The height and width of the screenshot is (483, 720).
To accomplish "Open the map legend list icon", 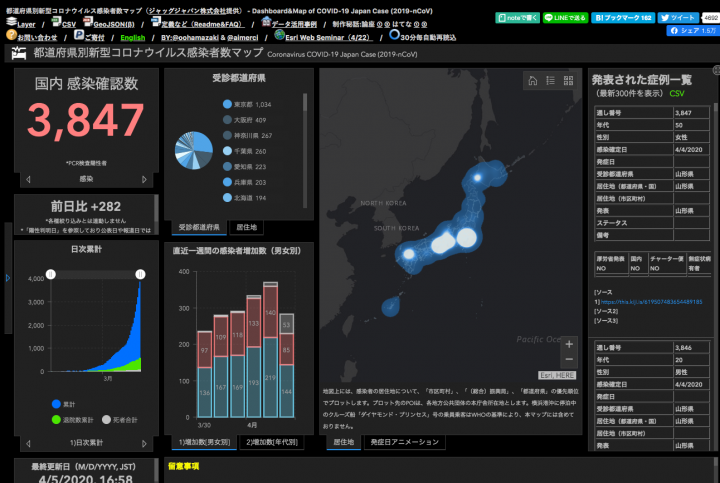I will tap(551, 81).
